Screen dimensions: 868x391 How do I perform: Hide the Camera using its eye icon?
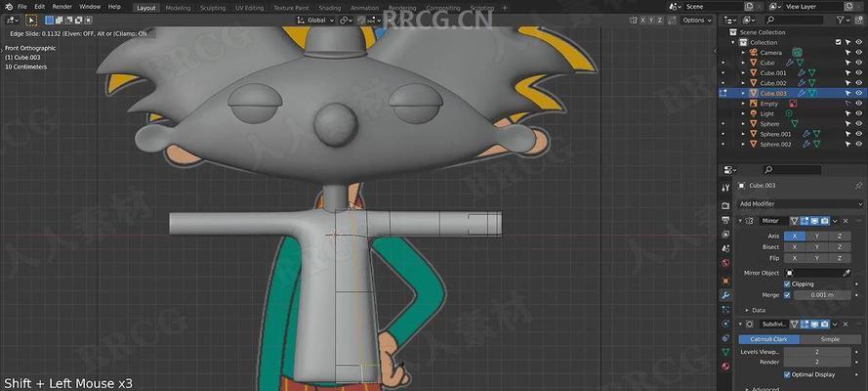[x=858, y=53]
